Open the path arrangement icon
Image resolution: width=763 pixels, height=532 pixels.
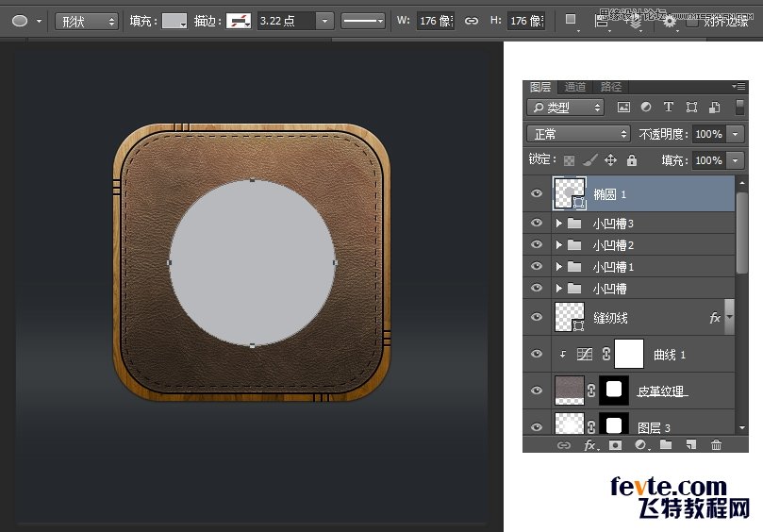coord(634,22)
